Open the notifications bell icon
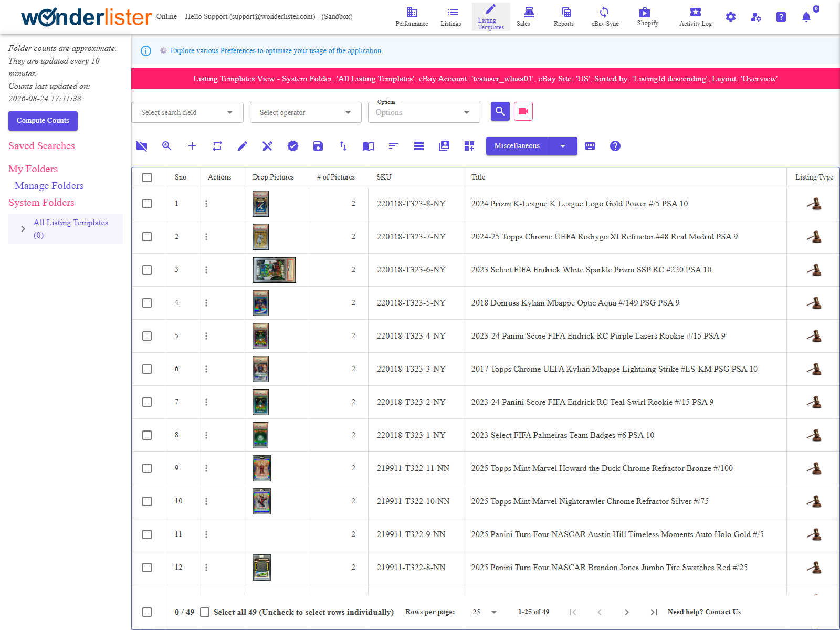The image size is (840, 630). point(806,17)
